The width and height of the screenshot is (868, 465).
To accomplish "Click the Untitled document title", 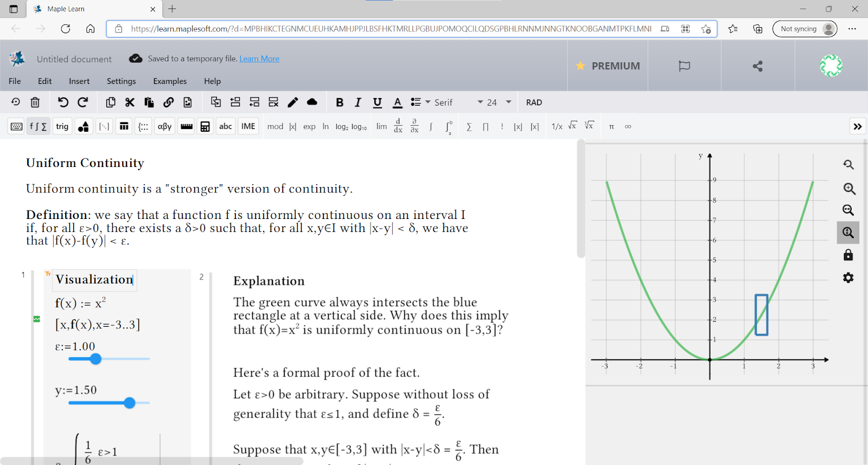I will [74, 59].
